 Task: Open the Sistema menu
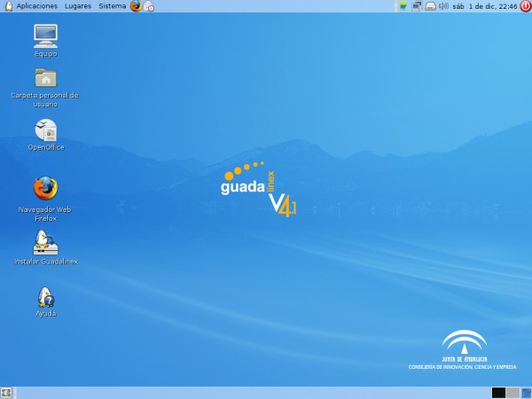coord(112,6)
